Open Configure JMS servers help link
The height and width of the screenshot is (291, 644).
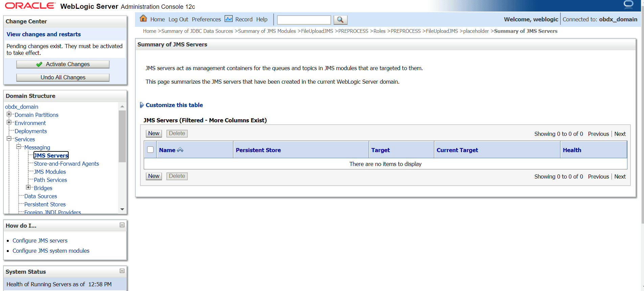40,241
